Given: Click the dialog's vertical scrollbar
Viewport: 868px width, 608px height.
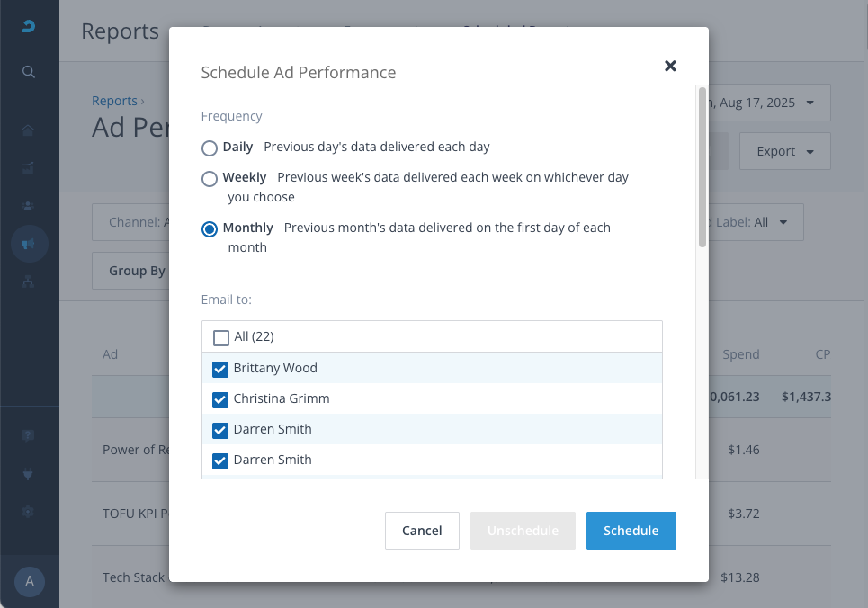Looking at the screenshot, I should 702,167.
